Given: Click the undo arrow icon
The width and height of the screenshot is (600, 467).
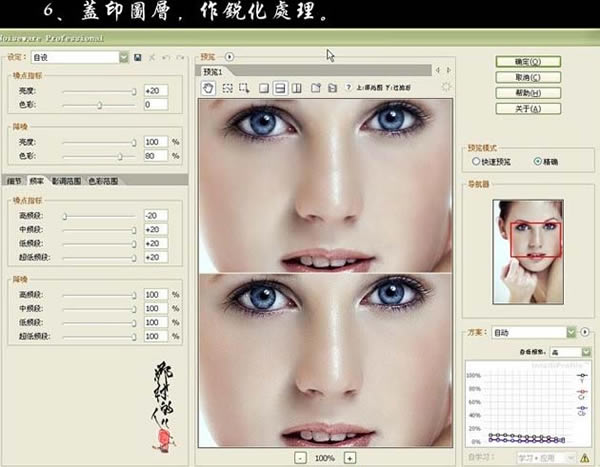Looking at the screenshot, I should pyautogui.click(x=166, y=57).
